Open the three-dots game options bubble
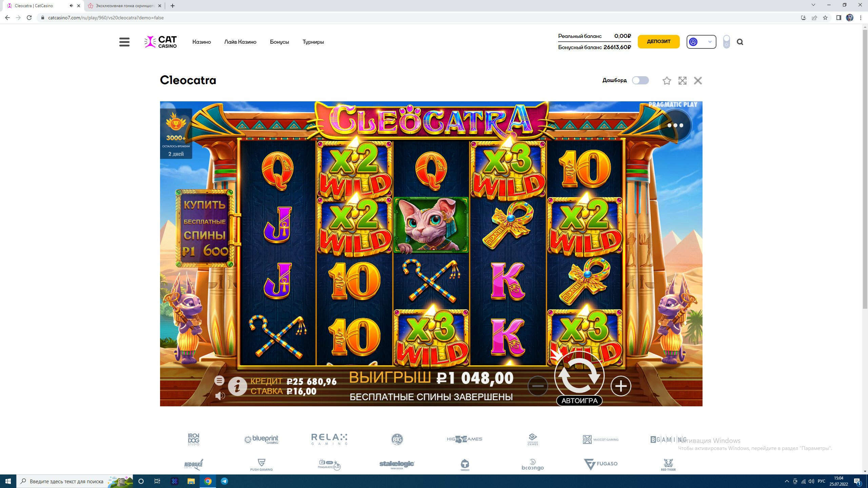Screen dimensions: 868x488 point(675,125)
